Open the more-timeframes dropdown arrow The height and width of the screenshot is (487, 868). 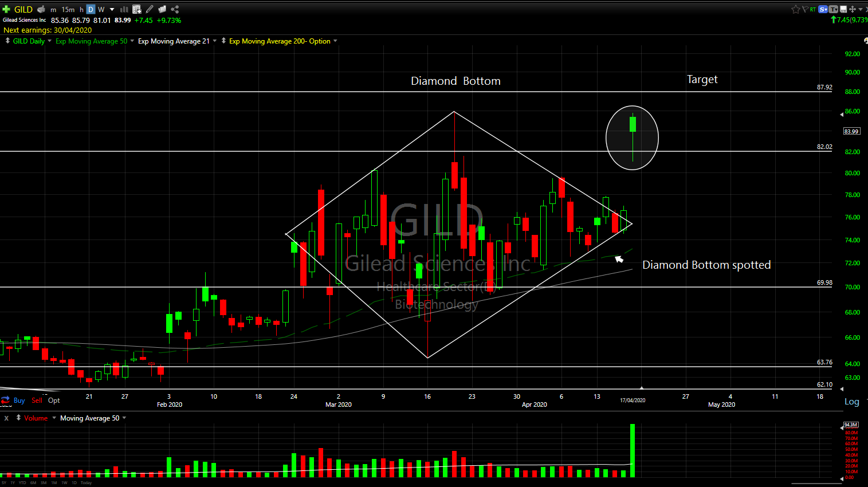coord(112,10)
